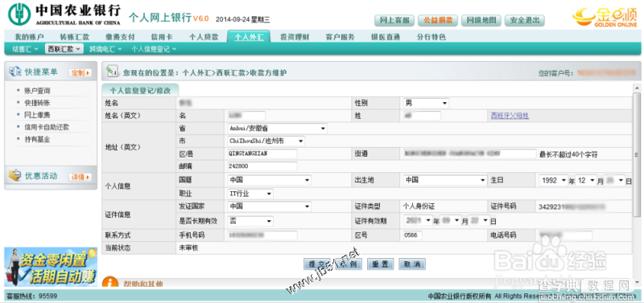Click the location breadcrumb icon
644x303 pixels.
112,72
